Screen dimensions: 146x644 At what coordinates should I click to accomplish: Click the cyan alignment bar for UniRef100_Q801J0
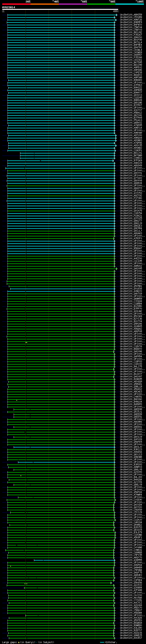pyautogui.click(x=64, y=447)
